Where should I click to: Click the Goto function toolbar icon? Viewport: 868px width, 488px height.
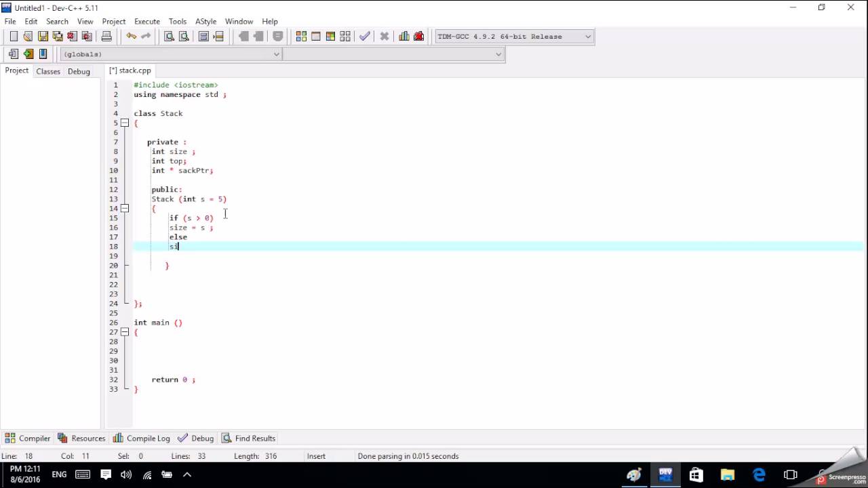pyautogui.click(x=203, y=37)
